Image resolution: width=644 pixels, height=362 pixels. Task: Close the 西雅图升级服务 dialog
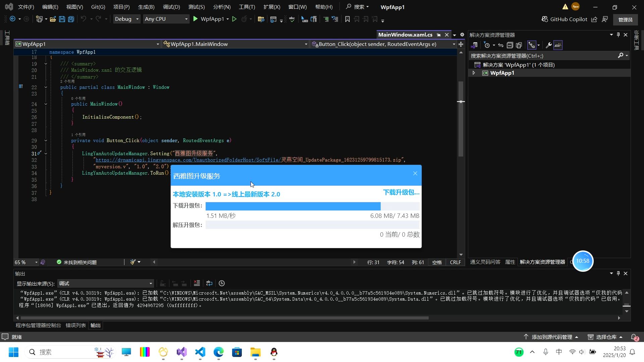click(x=415, y=173)
